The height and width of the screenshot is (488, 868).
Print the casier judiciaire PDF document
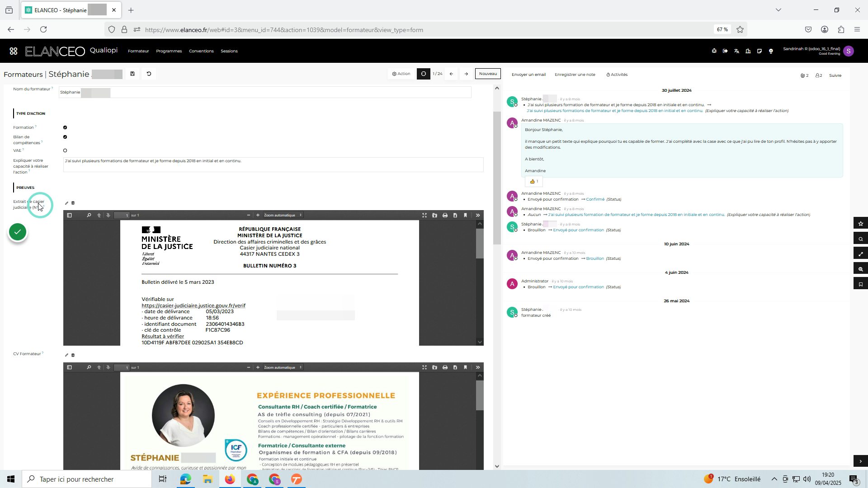tap(445, 216)
